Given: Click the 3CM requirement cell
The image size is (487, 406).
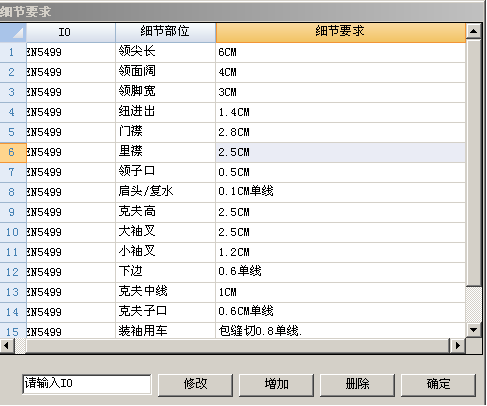Looking at the screenshot, I should 341,92.
